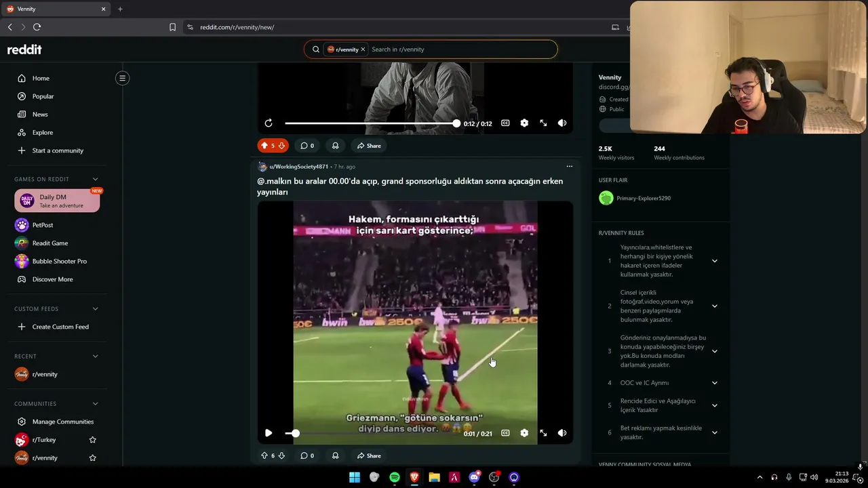The width and height of the screenshot is (868, 488).
Task: Upvote the post with 5 votes
Action: coord(264,146)
